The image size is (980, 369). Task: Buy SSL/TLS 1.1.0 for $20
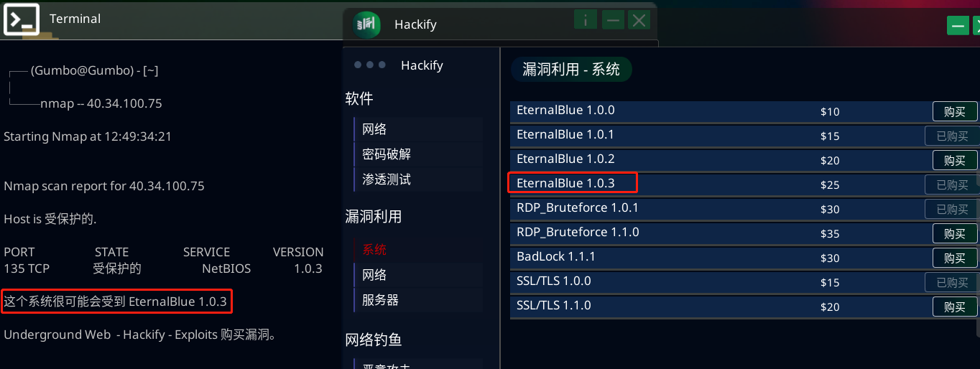pos(954,307)
